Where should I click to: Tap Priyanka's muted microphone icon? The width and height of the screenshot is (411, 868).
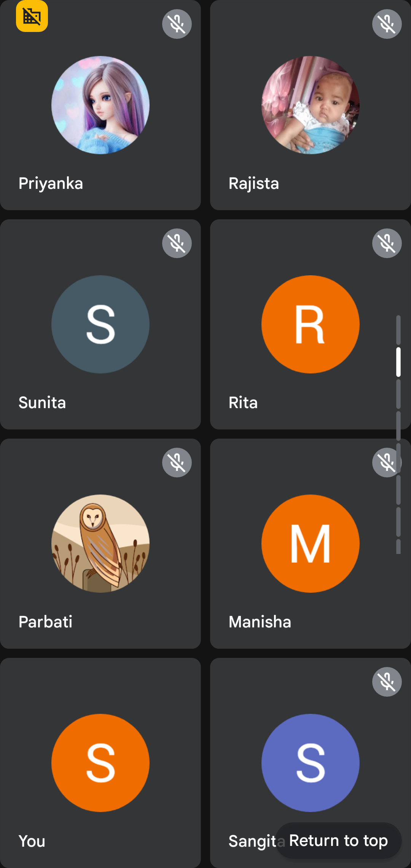pos(177,24)
